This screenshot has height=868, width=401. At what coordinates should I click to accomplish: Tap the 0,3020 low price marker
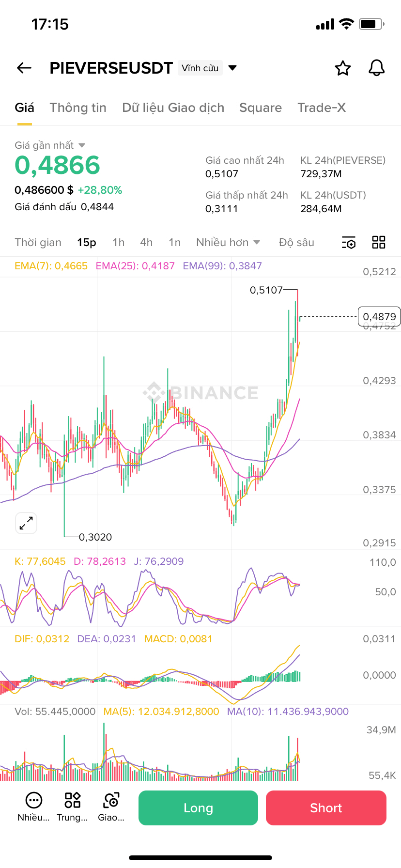[x=95, y=537]
